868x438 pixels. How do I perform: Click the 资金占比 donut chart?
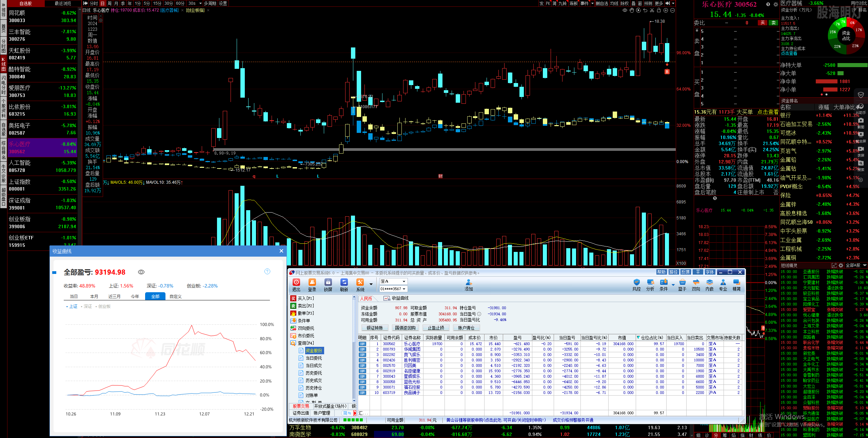click(x=846, y=36)
